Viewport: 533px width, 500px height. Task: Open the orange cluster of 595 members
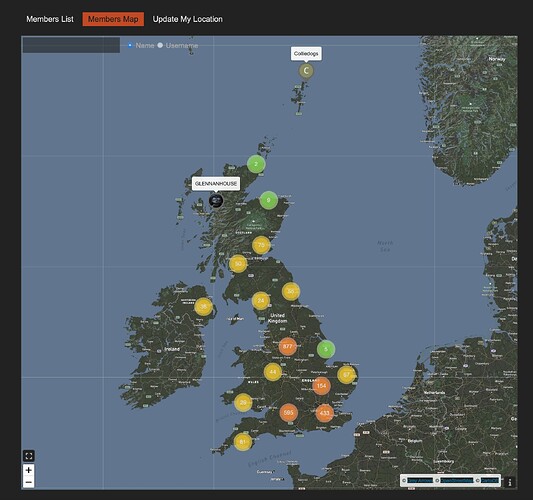[x=289, y=413]
